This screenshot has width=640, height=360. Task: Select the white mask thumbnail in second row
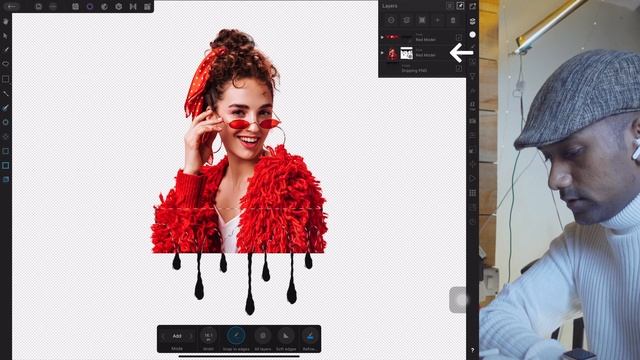tap(407, 53)
